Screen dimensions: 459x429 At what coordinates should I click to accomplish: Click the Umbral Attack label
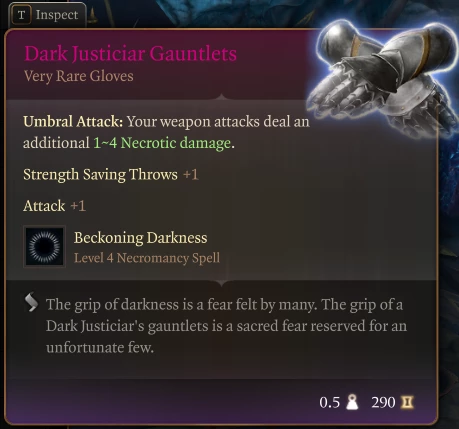coord(73,121)
